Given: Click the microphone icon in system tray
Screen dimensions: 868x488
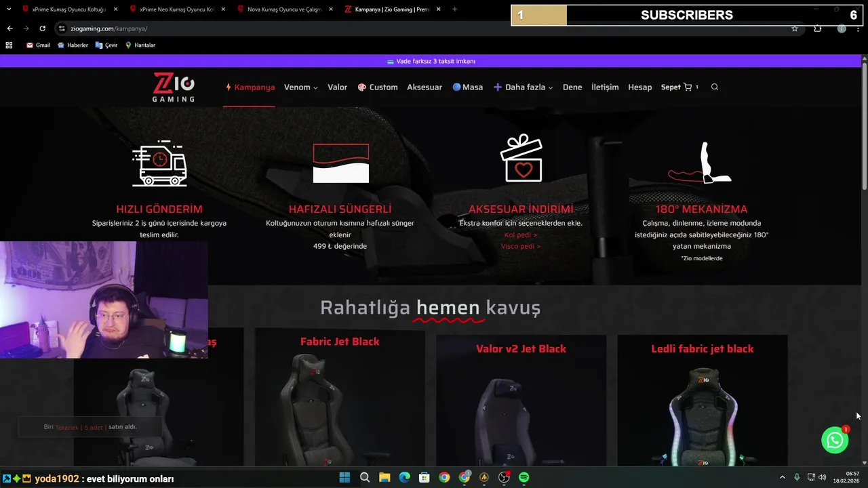Looking at the screenshot, I should point(797,477).
